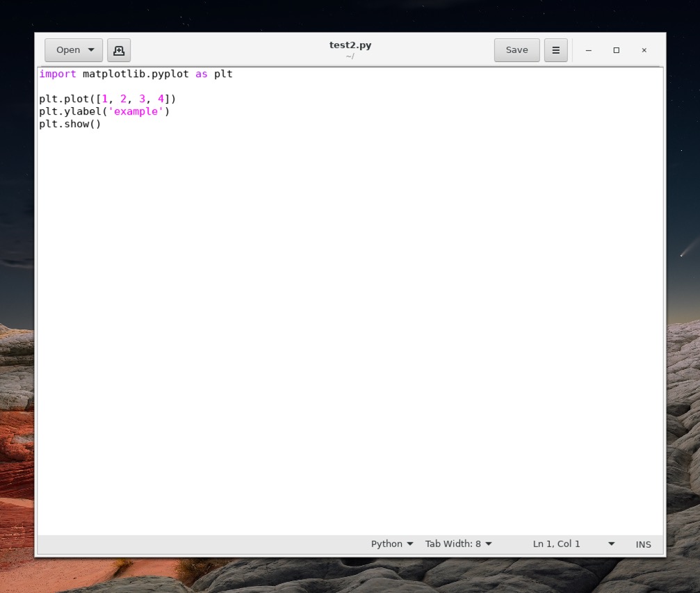The image size is (700, 593).
Task: Click the 'as' keyword in line one
Action: tap(202, 74)
